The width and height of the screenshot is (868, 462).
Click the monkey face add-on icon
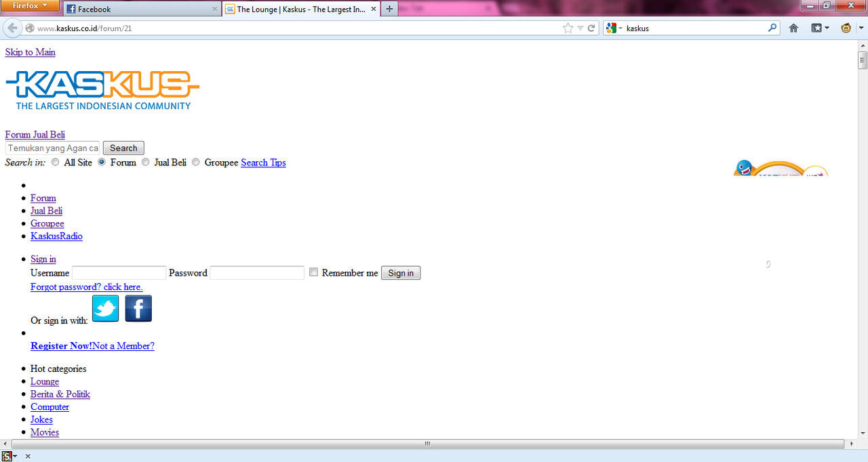(846, 28)
